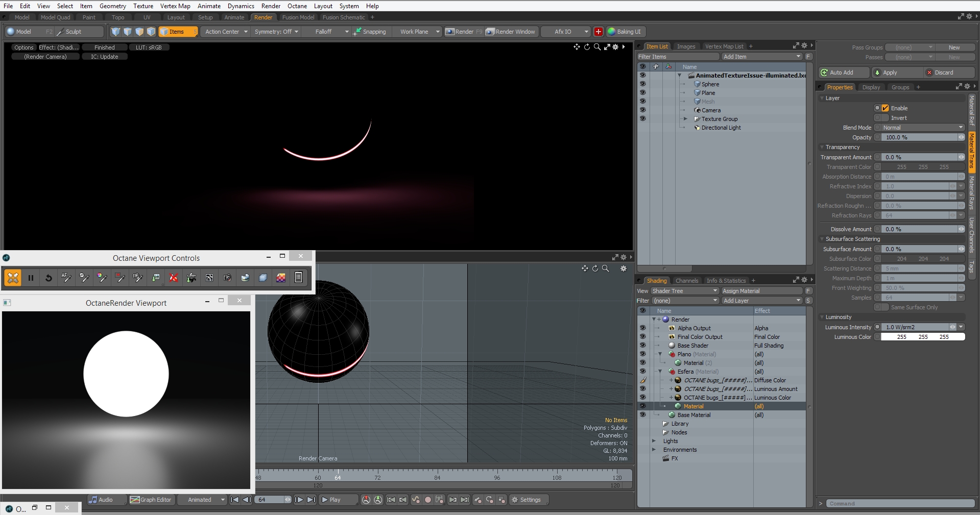Hide the Sphere item with eye icon
The height and width of the screenshot is (515, 980).
point(642,84)
